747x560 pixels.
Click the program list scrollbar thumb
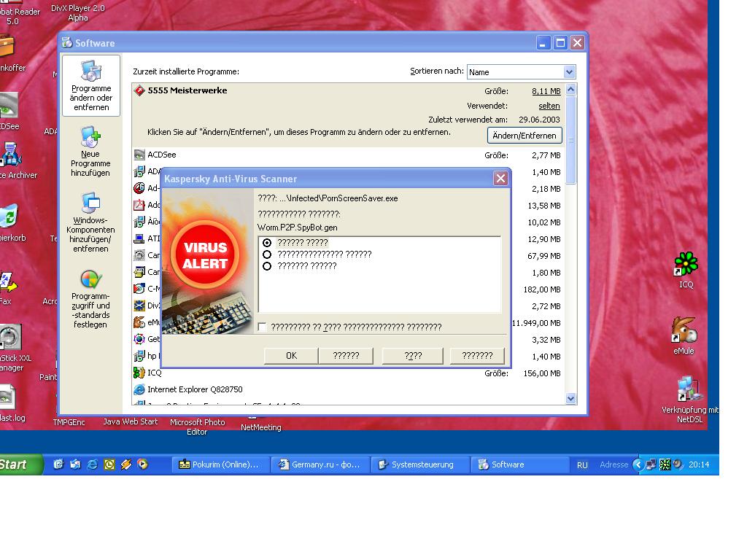coord(570,139)
